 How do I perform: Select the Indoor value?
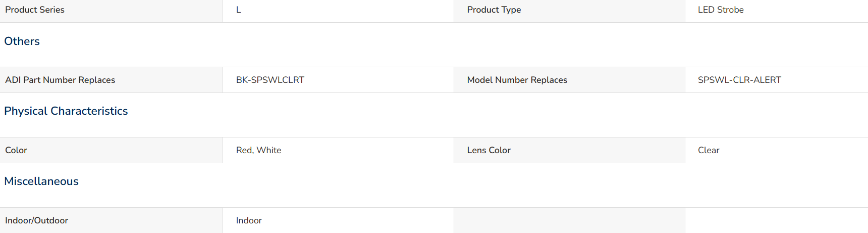(x=249, y=220)
